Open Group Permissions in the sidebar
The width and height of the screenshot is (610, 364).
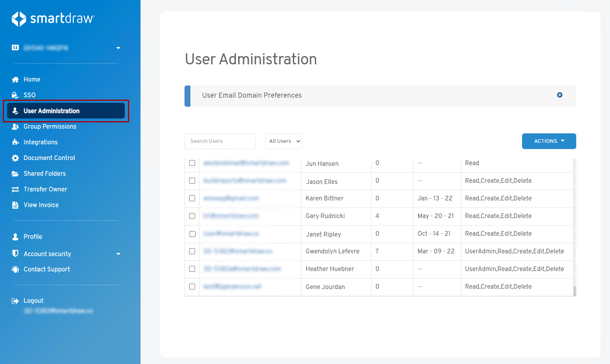(x=50, y=127)
